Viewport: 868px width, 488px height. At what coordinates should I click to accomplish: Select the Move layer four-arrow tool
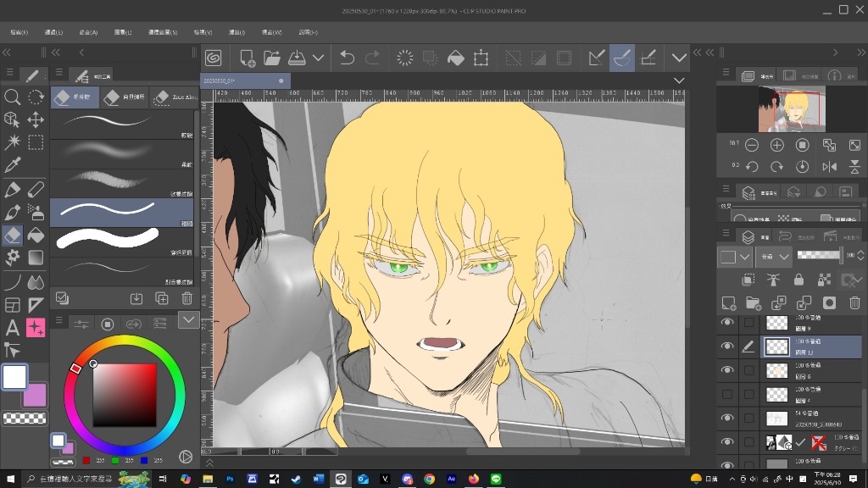click(x=36, y=120)
